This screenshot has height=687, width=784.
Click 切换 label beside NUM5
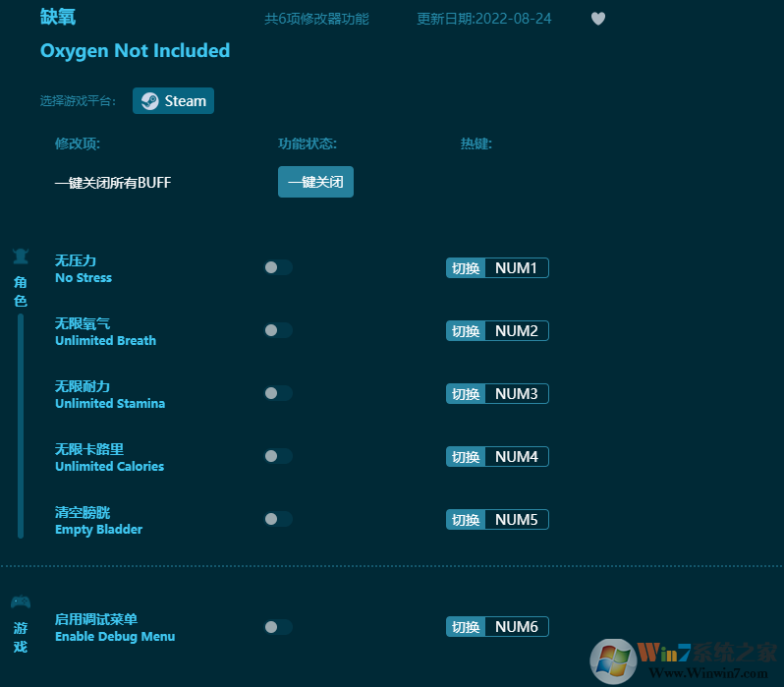pos(466,520)
